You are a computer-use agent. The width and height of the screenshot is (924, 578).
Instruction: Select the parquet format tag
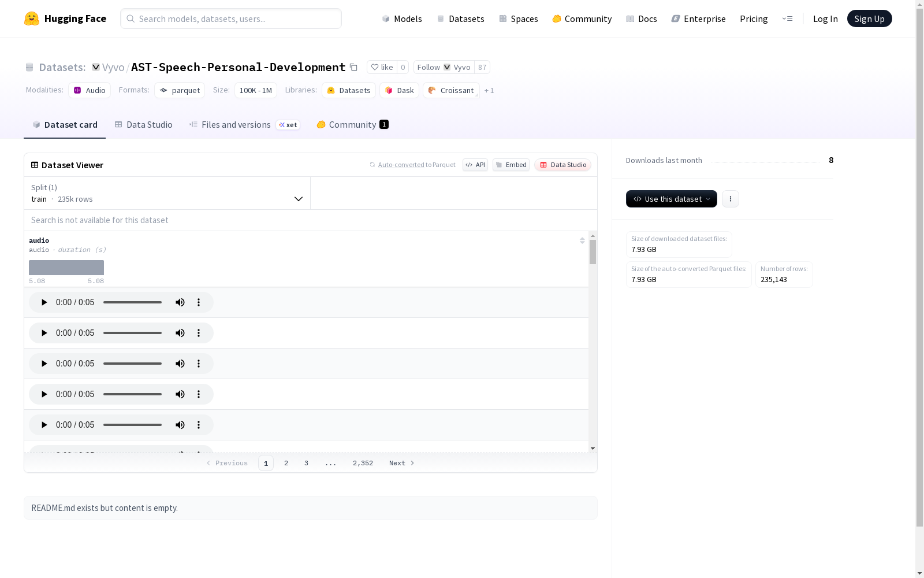pos(180,90)
